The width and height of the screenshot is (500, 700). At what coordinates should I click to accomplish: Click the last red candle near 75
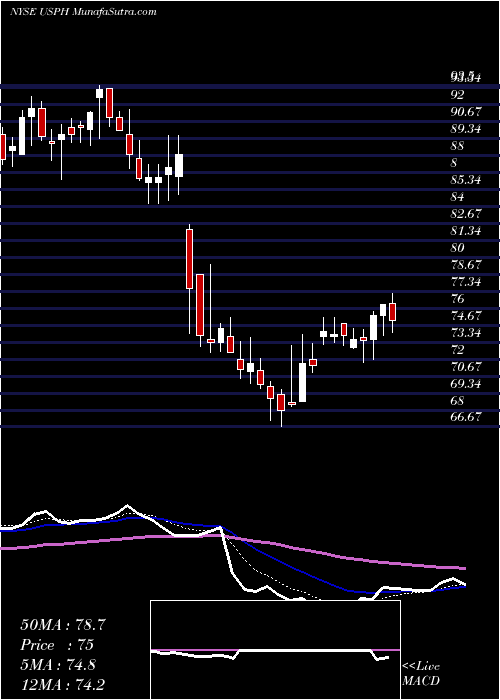point(393,312)
